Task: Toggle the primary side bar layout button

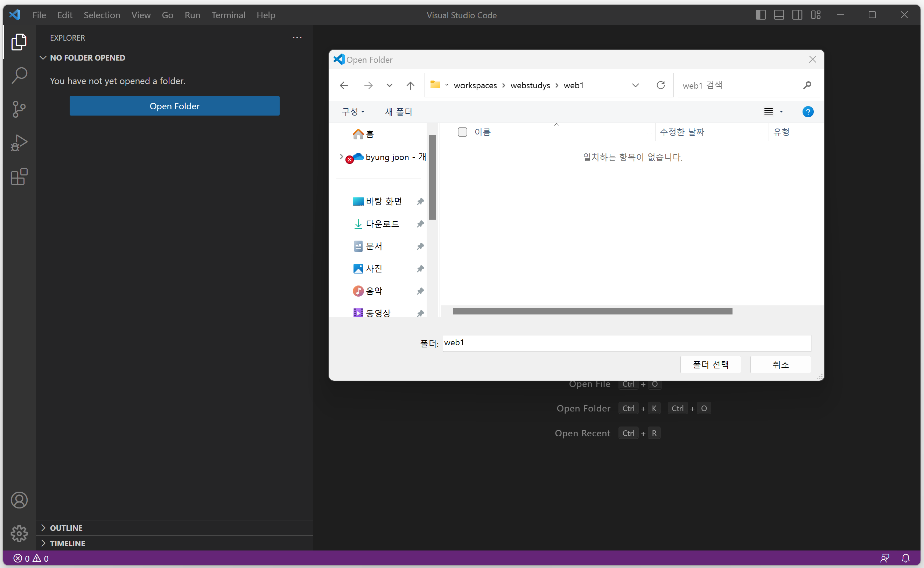Action: pos(761,15)
